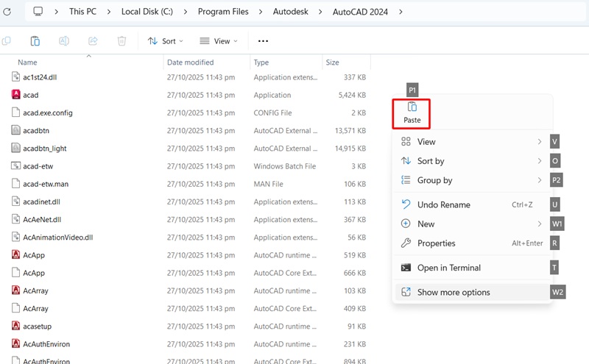Click the acad.exe.config file icon
This screenshot has height=364, width=589.
click(15, 113)
